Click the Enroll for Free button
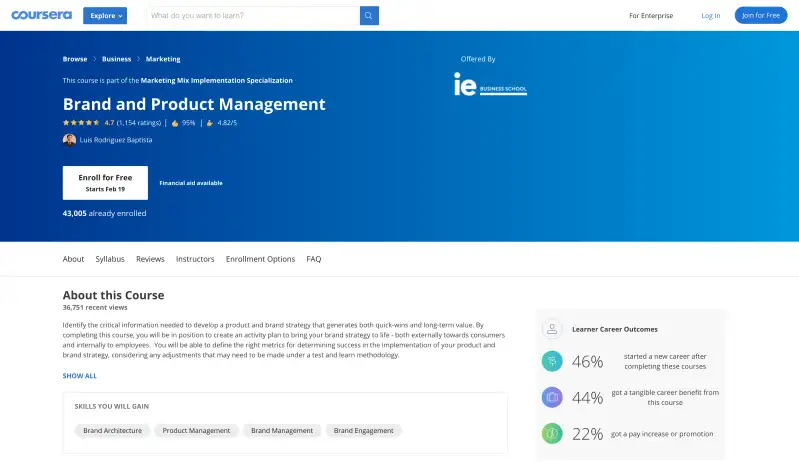Viewport: 799px width, 462px height. [x=105, y=182]
